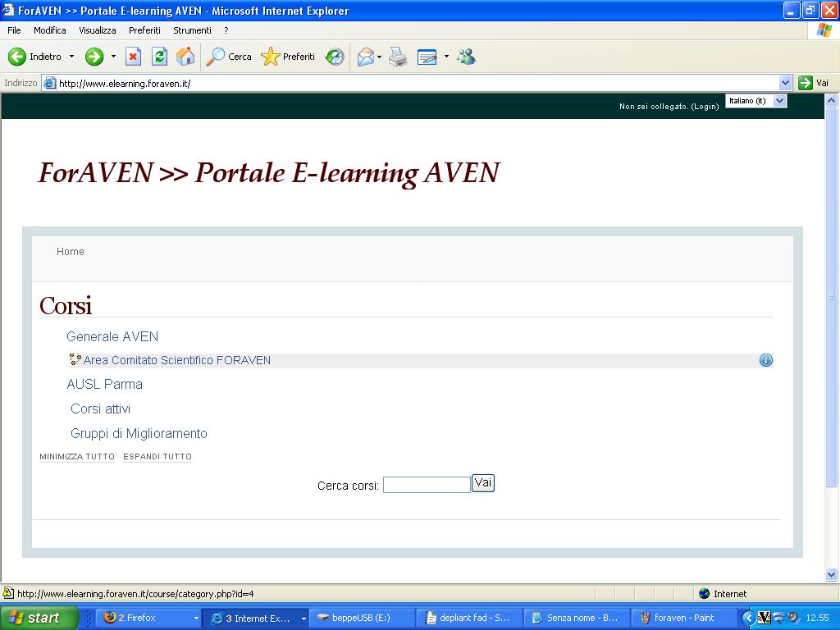Open the Home page house icon
Image resolution: width=840 pixels, height=630 pixels.
(185, 57)
